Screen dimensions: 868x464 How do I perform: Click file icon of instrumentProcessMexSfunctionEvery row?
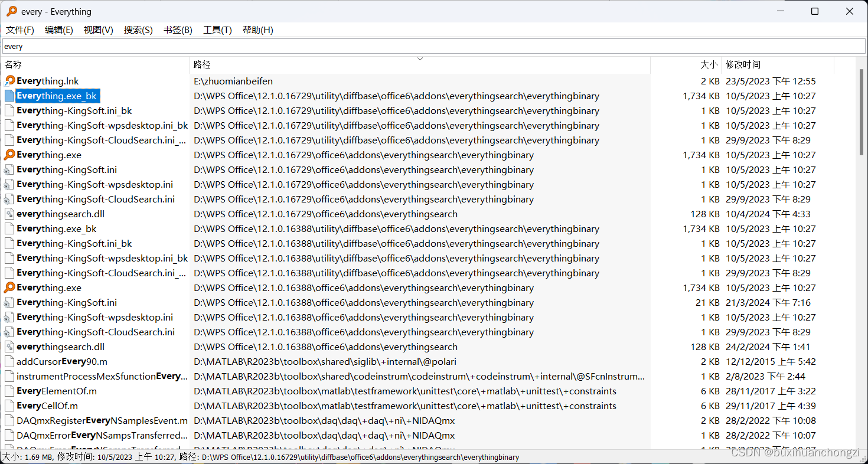tap(9, 376)
